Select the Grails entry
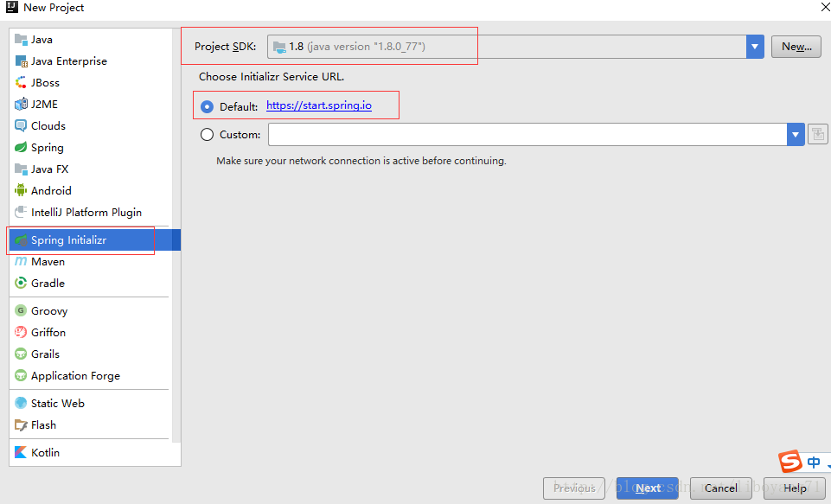831x504 pixels. click(91, 354)
